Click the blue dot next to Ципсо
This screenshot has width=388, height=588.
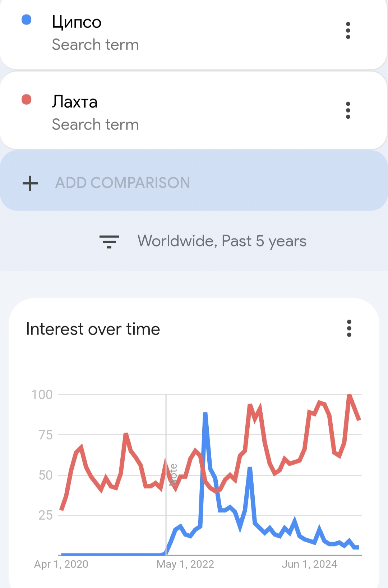tap(27, 20)
